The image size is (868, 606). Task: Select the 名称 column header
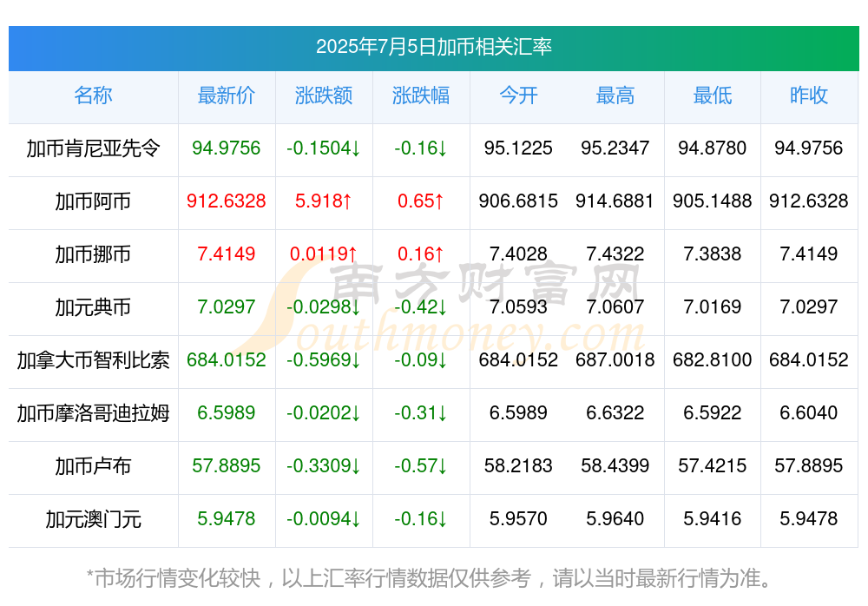tap(93, 96)
